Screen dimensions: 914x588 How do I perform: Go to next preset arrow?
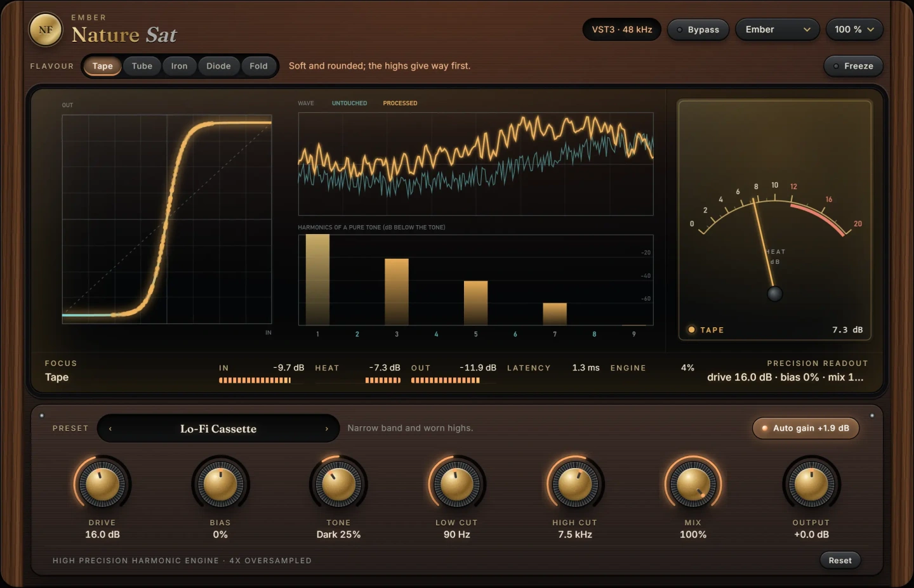click(x=327, y=429)
